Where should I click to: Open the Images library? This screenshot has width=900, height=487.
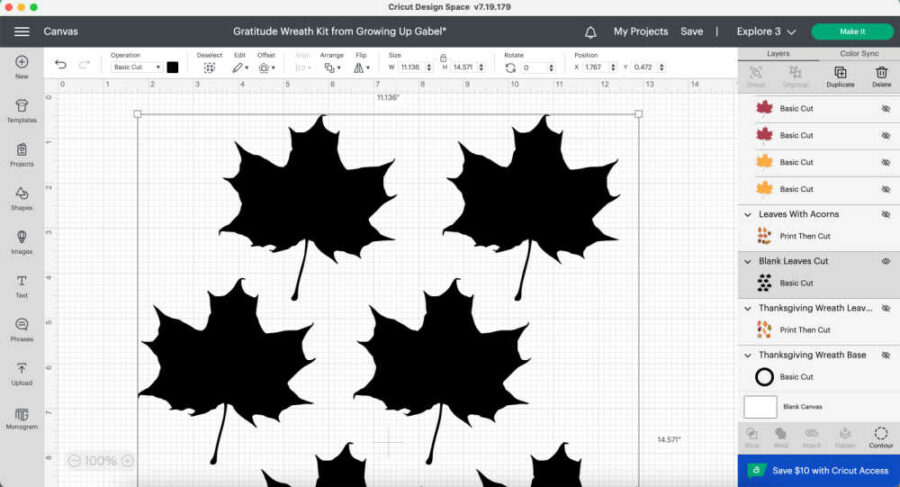[x=21, y=240]
